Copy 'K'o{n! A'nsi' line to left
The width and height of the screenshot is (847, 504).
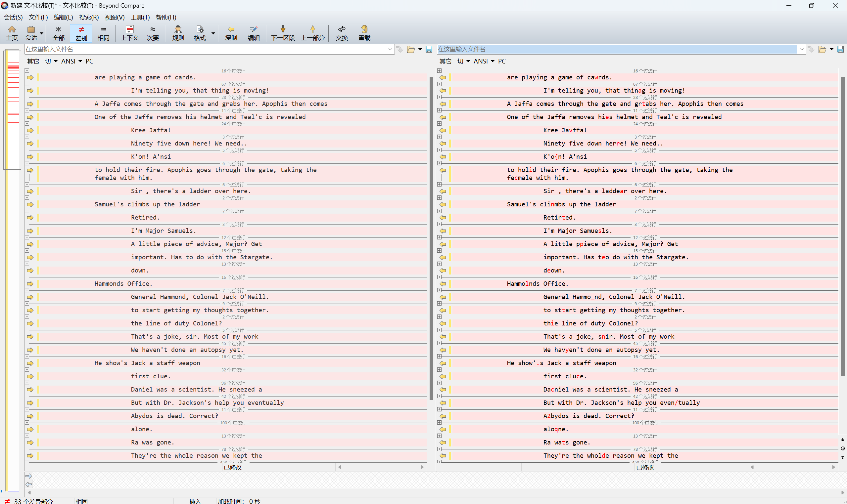coord(443,157)
